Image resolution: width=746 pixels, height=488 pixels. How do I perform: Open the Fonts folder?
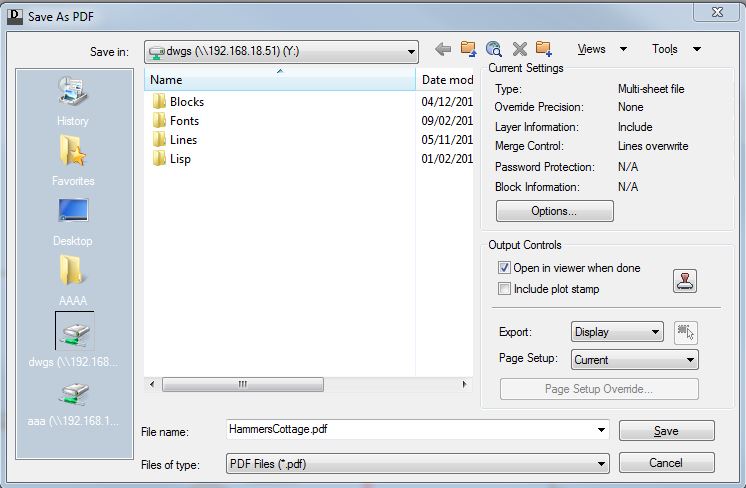[176, 121]
